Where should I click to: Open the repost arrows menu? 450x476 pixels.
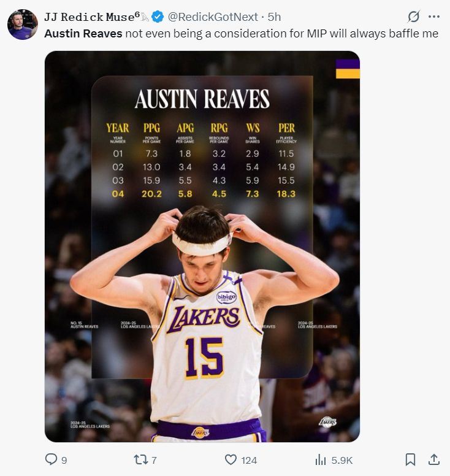[140, 459]
